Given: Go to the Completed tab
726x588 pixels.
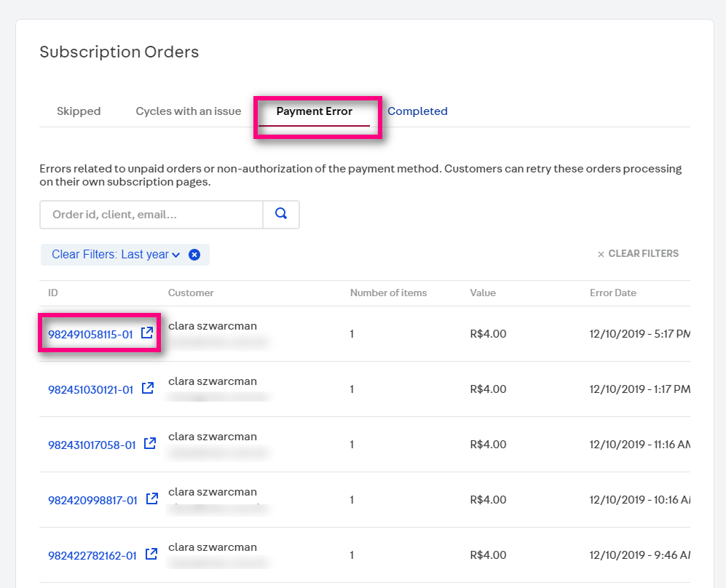Looking at the screenshot, I should [x=417, y=111].
